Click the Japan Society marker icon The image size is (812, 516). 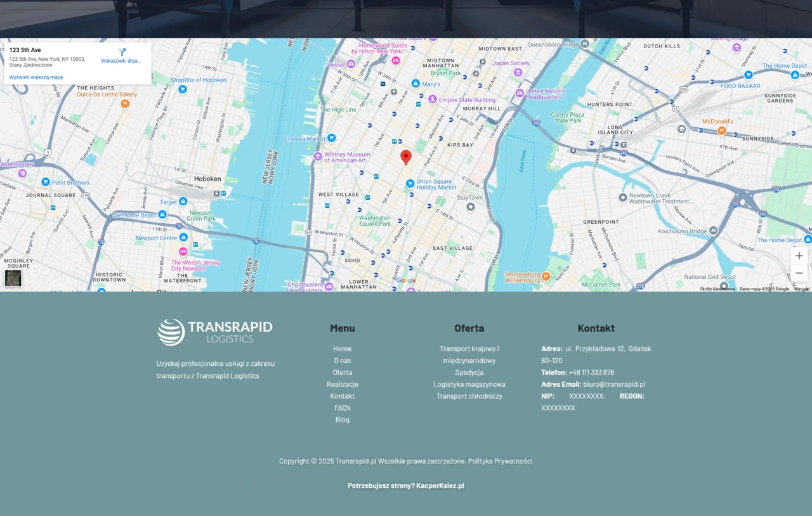[x=518, y=72]
